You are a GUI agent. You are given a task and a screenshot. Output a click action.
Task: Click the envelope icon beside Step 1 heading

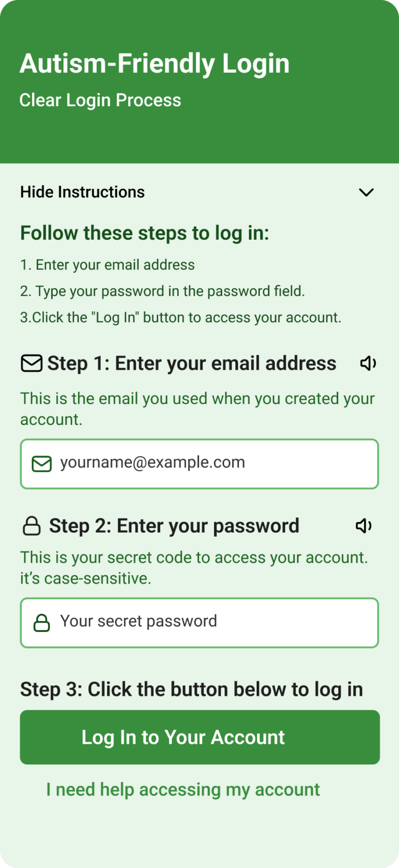[x=32, y=363]
